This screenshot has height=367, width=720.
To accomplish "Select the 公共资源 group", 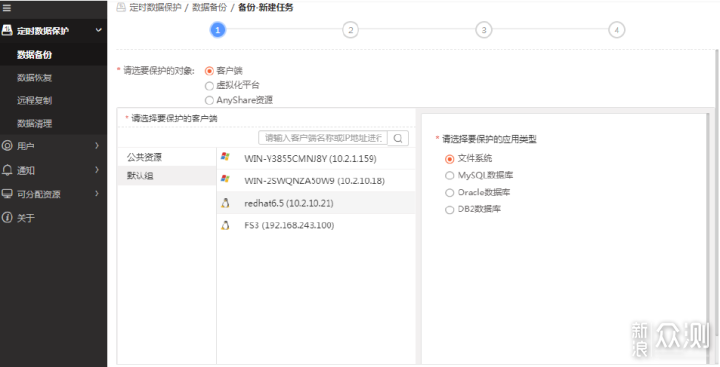I will pyautogui.click(x=167, y=157).
